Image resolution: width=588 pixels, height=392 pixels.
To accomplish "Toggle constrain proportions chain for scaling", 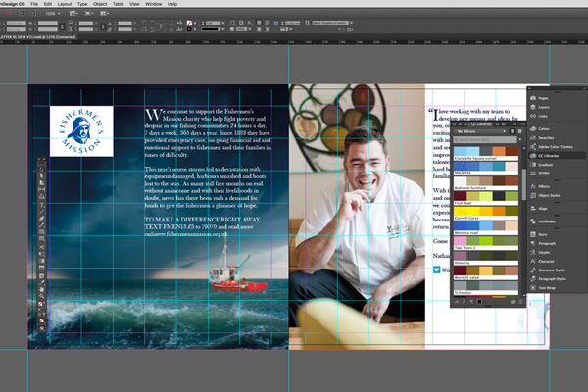I will tap(103, 26).
